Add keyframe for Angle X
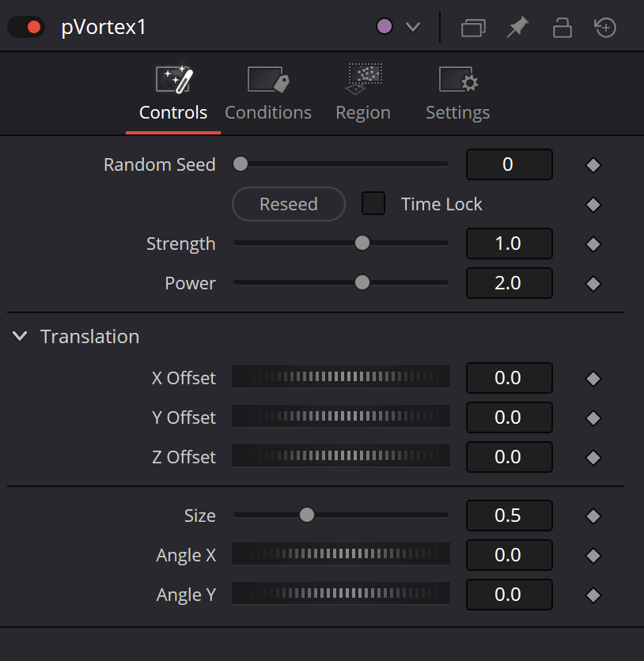 (x=593, y=556)
